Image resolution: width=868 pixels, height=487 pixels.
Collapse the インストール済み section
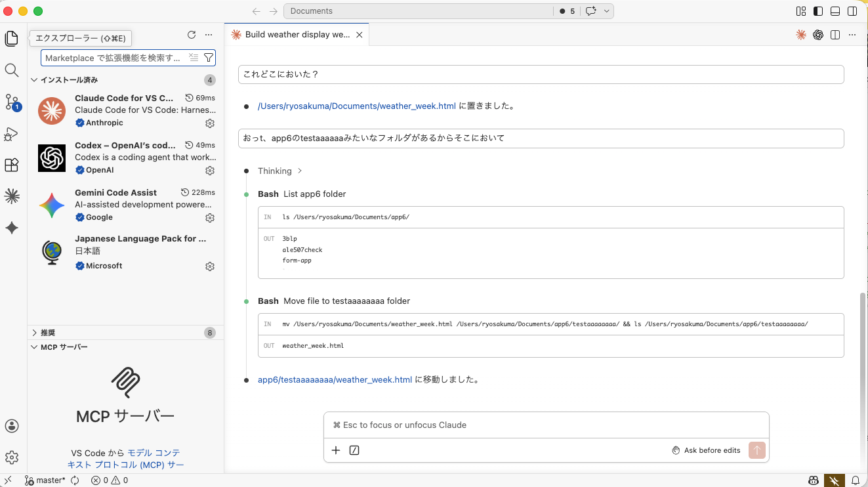(68, 80)
